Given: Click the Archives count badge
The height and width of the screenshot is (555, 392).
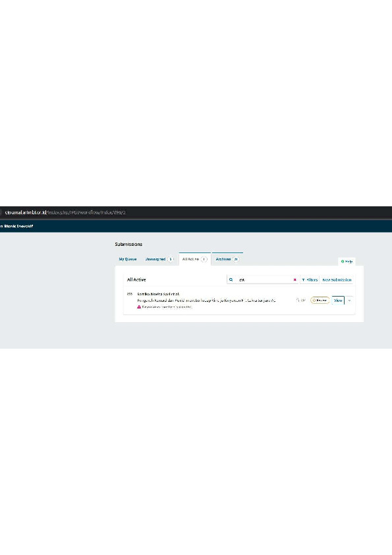Looking at the screenshot, I should tap(236, 259).
